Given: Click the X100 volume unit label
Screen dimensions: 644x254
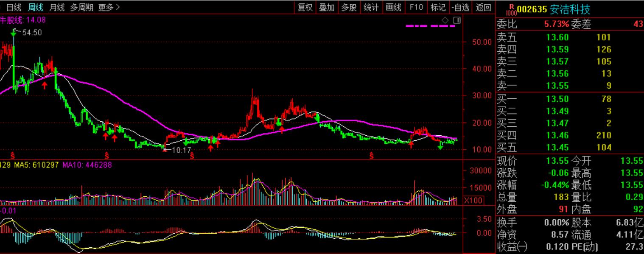Looking at the screenshot, I should click(x=473, y=200).
